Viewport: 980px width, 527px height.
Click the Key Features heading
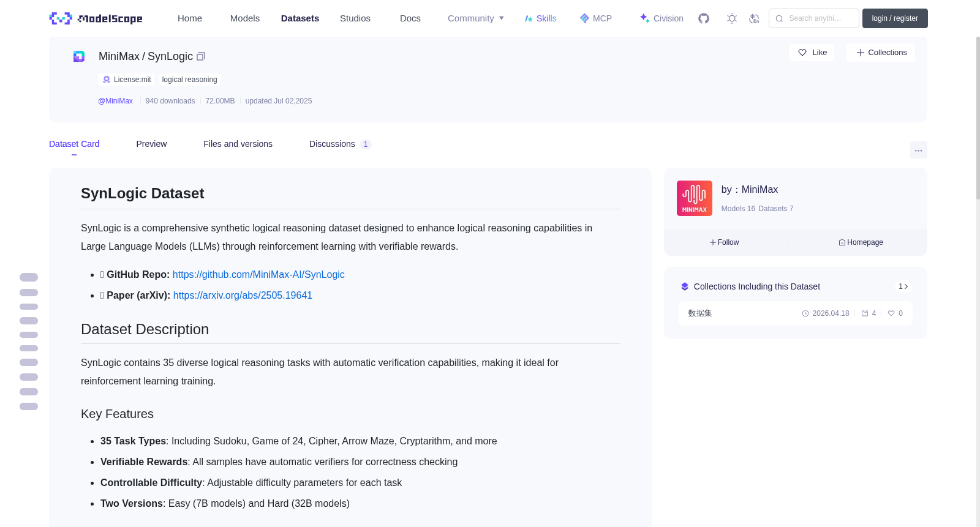pos(117,414)
